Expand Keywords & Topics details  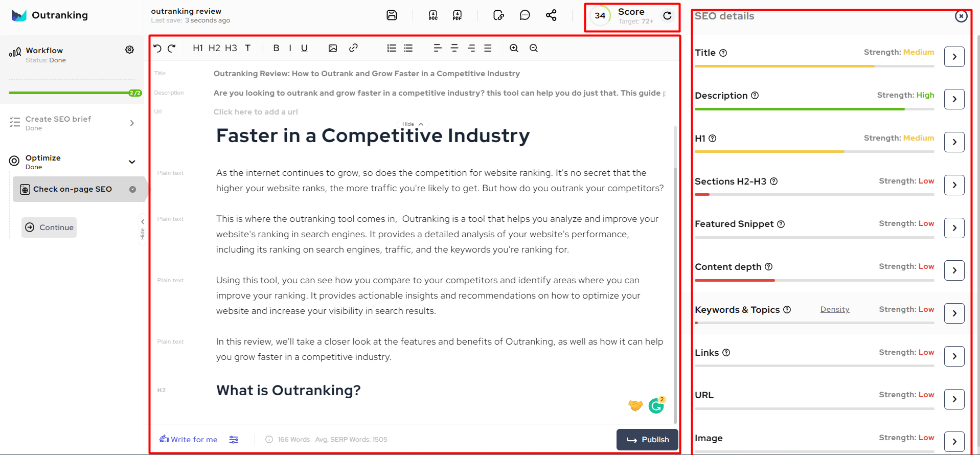coord(954,313)
